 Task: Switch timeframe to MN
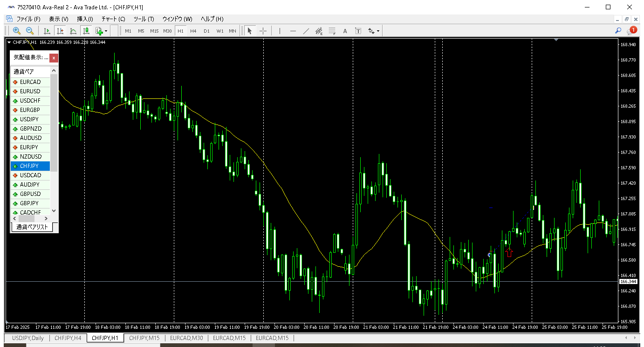coord(232,31)
